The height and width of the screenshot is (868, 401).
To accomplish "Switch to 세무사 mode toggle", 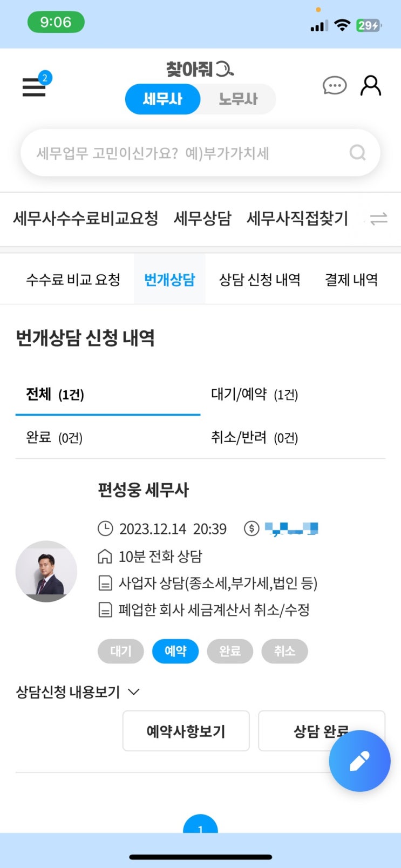I will tap(162, 99).
